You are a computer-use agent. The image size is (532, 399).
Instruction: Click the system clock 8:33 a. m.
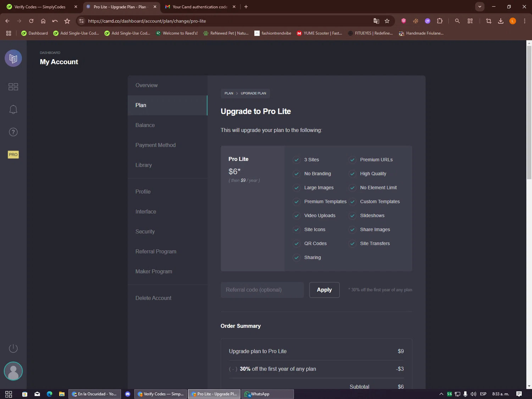[500, 394]
